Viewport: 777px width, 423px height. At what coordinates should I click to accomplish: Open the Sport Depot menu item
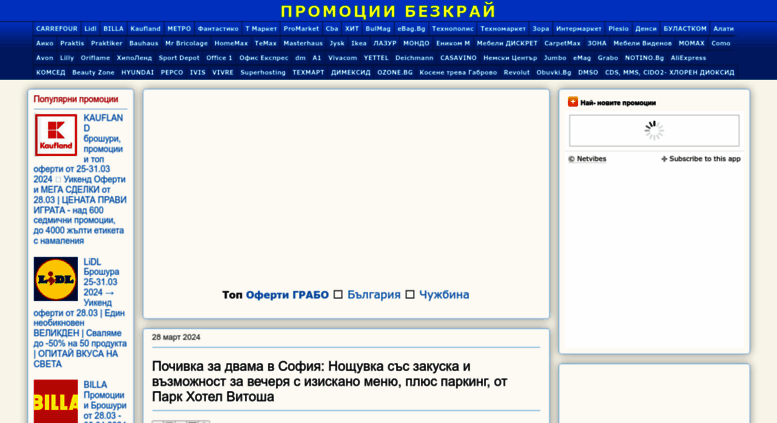pyautogui.click(x=179, y=57)
